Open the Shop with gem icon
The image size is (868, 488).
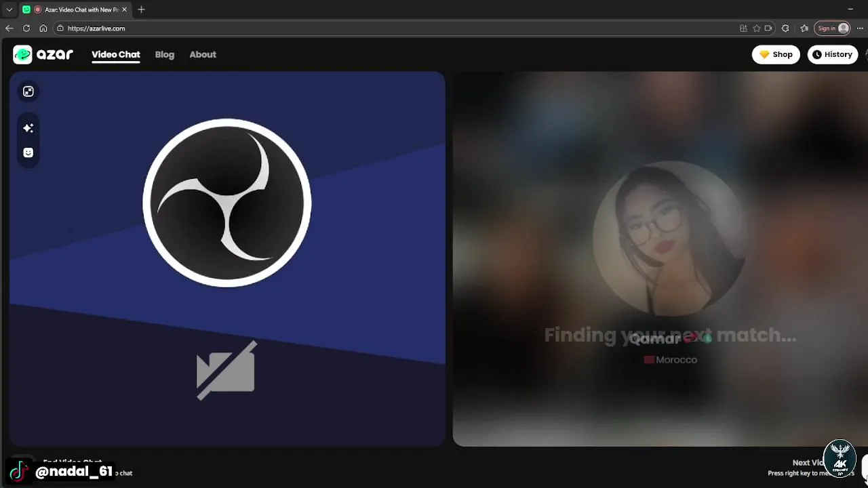pos(776,54)
